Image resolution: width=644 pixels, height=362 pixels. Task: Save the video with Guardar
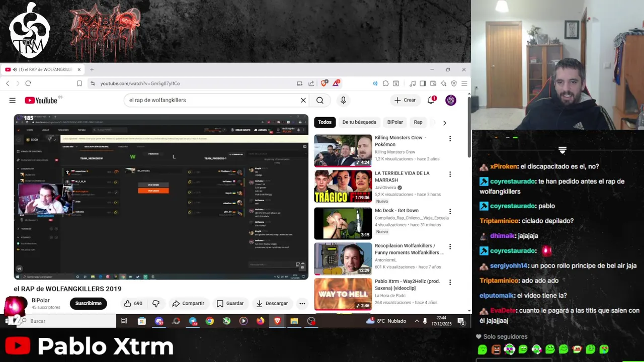pos(230,303)
